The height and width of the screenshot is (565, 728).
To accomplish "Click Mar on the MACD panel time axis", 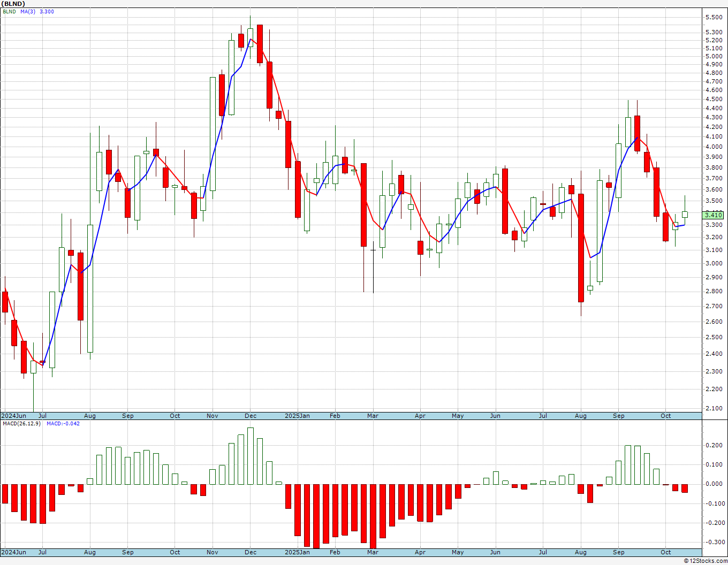I will coord(373,552).
